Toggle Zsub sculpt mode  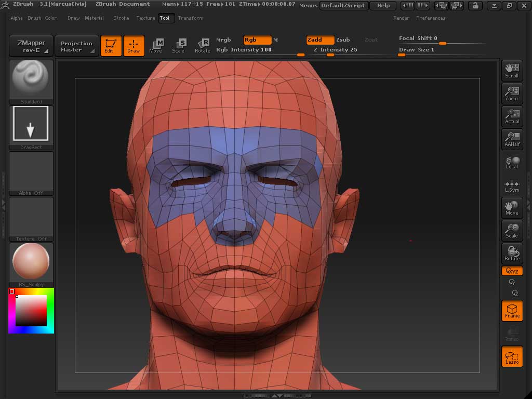coord(343,40)
